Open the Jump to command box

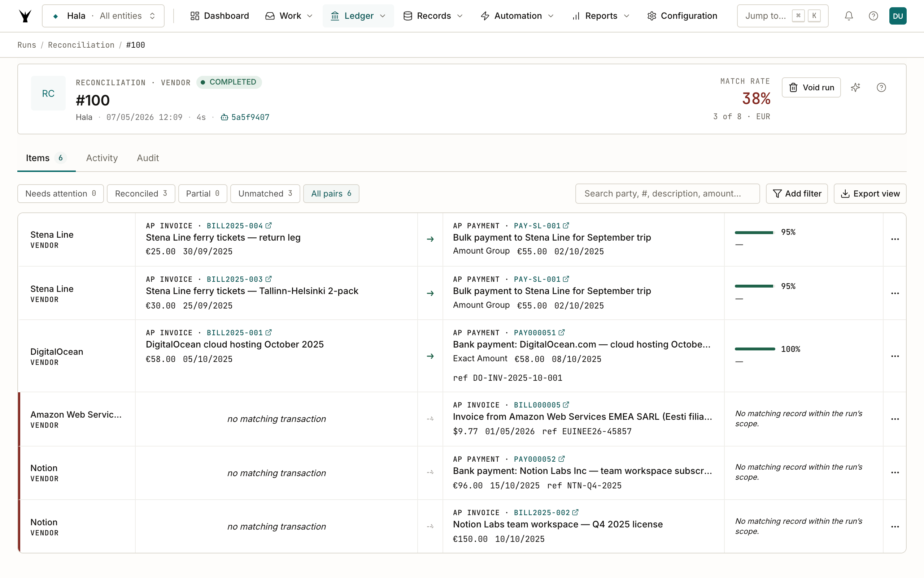pyautogui.click(x=783, y=16)
